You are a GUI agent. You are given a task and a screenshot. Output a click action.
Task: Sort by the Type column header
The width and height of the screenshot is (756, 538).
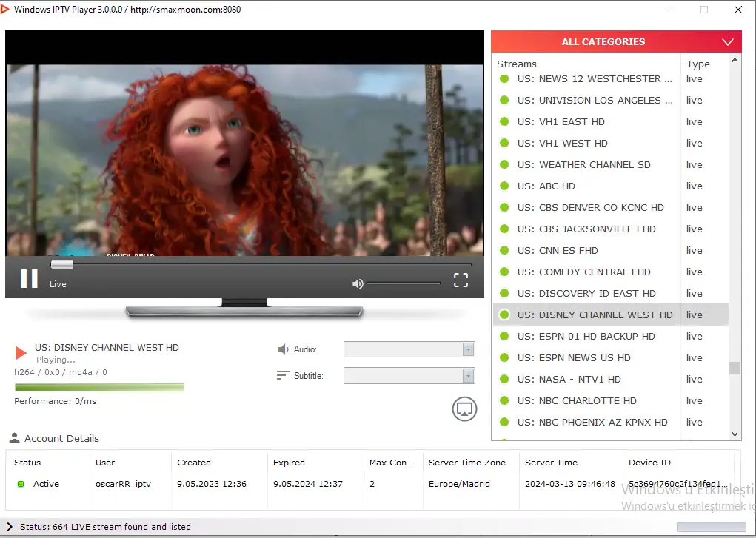698,64
